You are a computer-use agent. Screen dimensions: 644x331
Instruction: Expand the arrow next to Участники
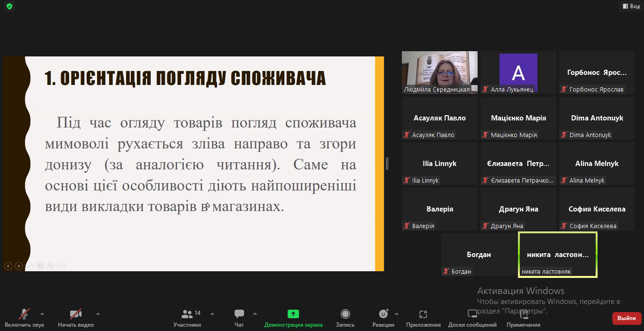(x=212, y=314)
